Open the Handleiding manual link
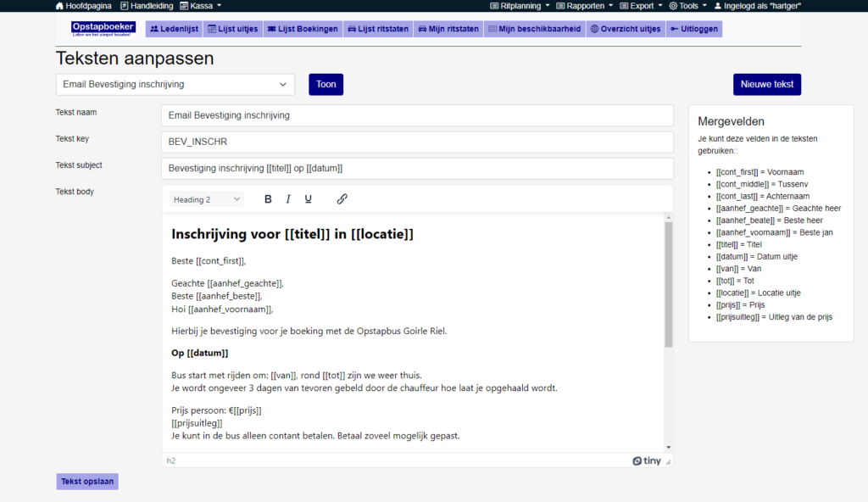868x502 pixels. pyautogui.click(x=146, y=6)
